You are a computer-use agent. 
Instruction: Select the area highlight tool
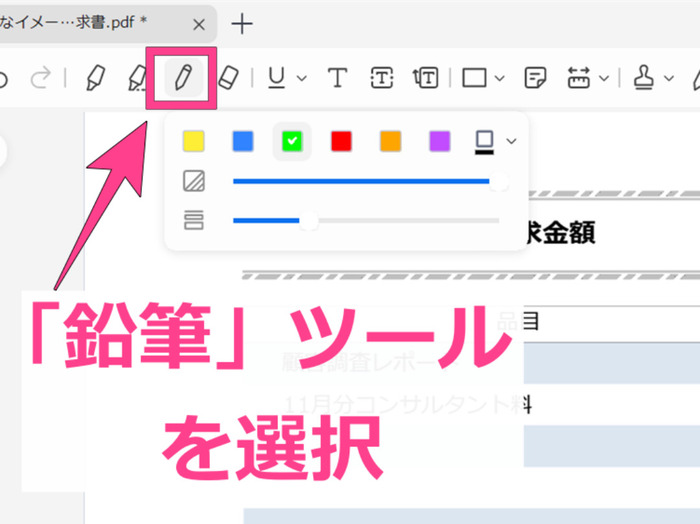click(x=138, y=78)
